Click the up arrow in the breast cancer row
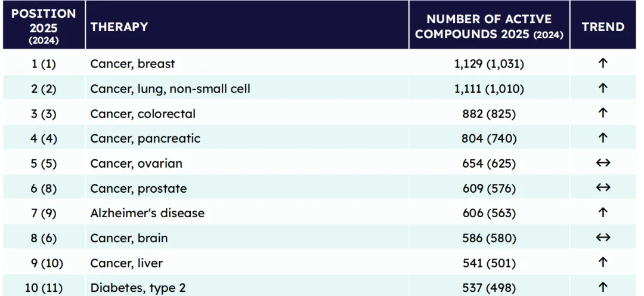Viewport: 644px width, 296px height. click(x=603, y=63)
